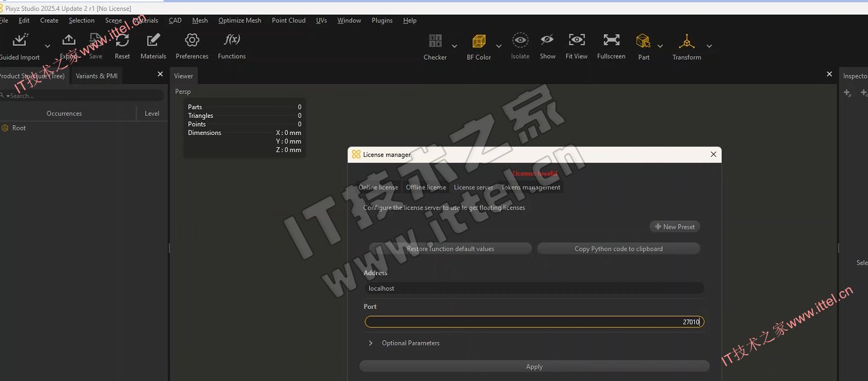Select the Root tree item

[19, 128]
